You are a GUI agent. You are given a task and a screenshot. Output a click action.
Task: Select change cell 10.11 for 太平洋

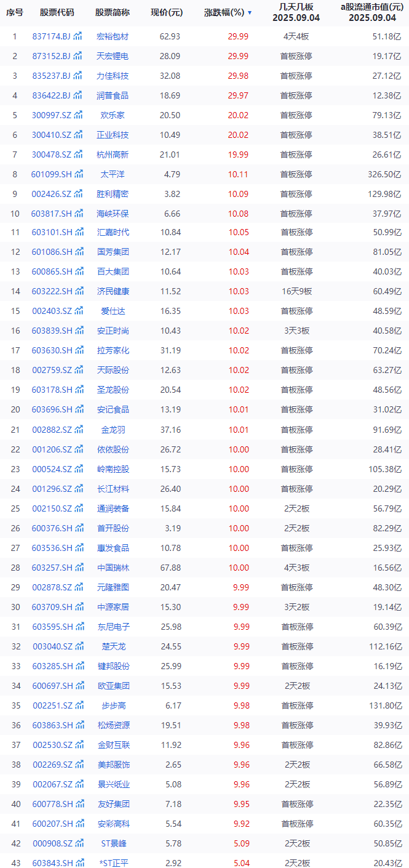point(238,174)
